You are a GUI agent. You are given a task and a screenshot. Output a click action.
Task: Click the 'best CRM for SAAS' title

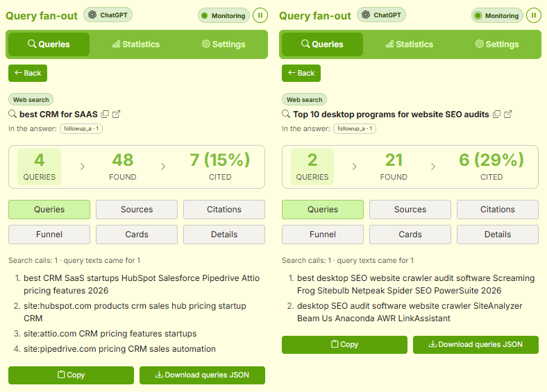58,114
